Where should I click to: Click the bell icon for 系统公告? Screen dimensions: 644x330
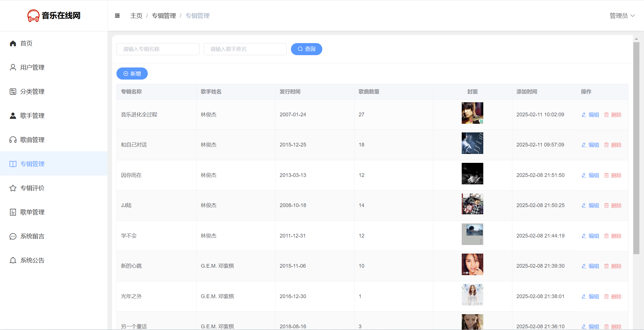(13, 260)
